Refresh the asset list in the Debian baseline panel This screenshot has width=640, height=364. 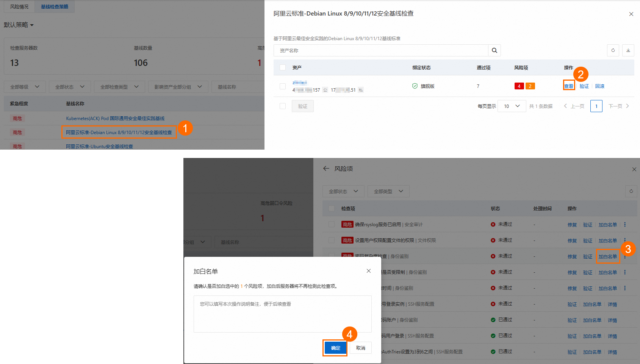click(613, 50)
